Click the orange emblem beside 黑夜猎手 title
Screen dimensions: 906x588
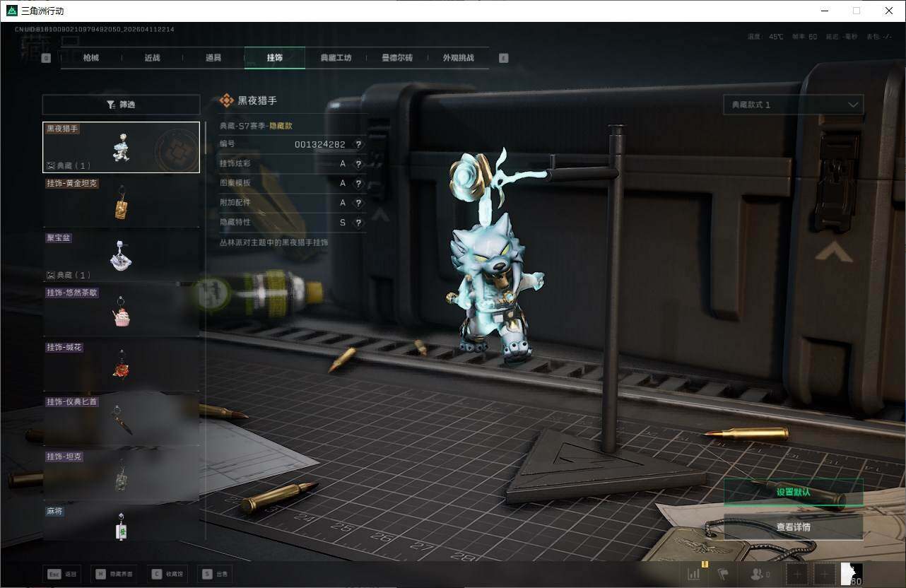click(226, 100)
